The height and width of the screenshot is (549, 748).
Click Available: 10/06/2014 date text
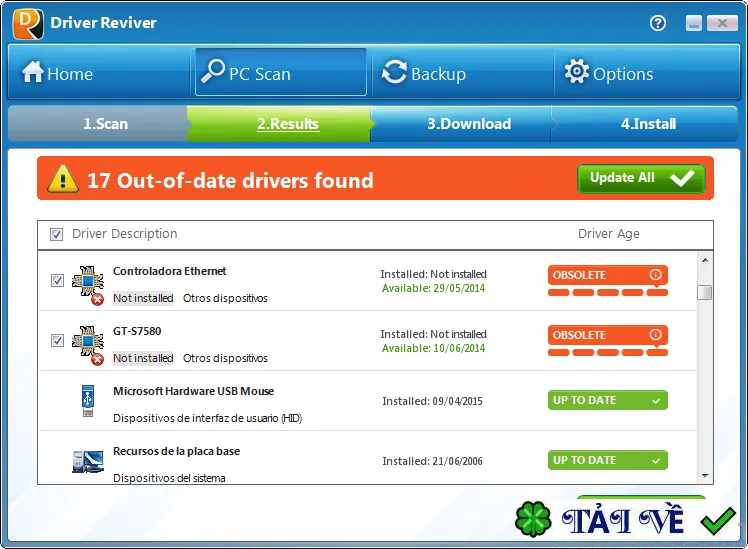433,348
